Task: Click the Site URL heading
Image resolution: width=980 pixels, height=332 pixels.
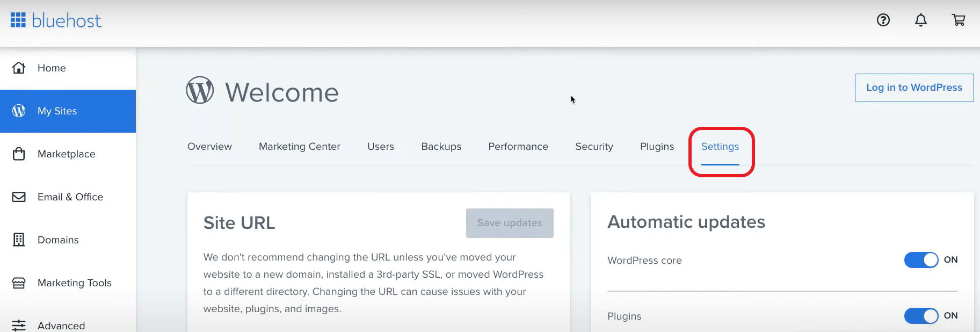Action: tap(239, 223)
